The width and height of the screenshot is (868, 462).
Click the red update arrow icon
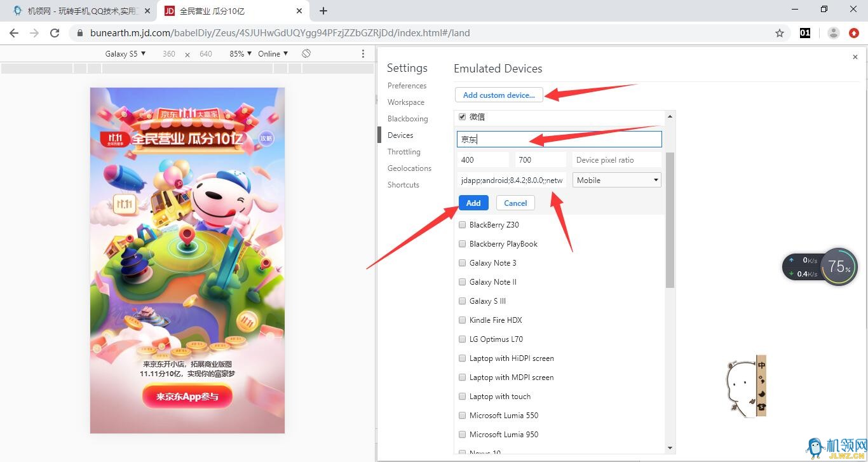[x=854, y=33]
